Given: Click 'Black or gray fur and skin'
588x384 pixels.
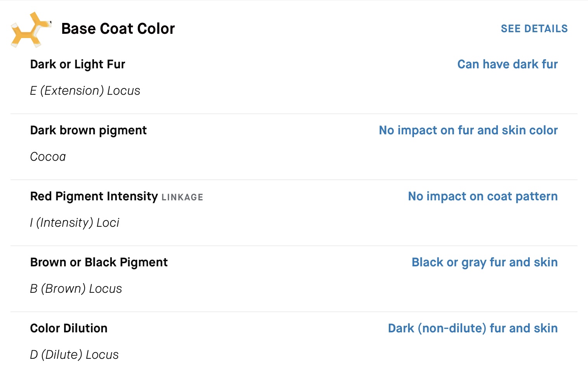Looking at the screenshot, I should (484, 262).
